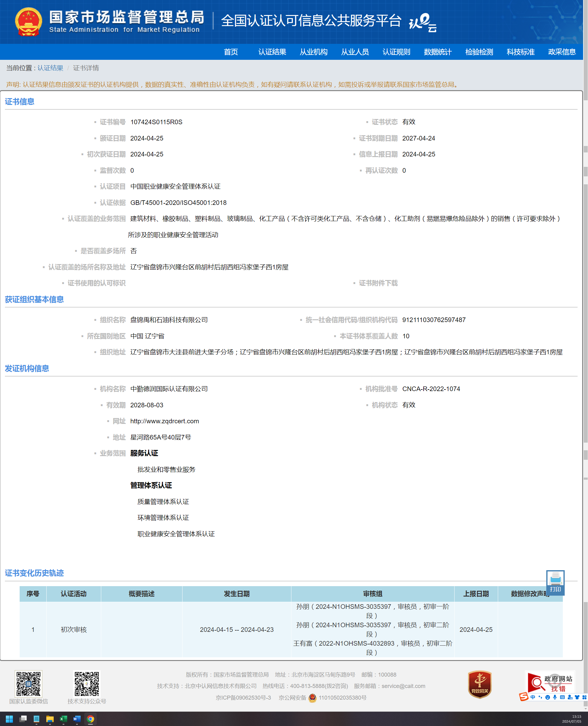588x726 pixels.
Task: Open the 从业机构 navigation item
Action: click(314, 52)
